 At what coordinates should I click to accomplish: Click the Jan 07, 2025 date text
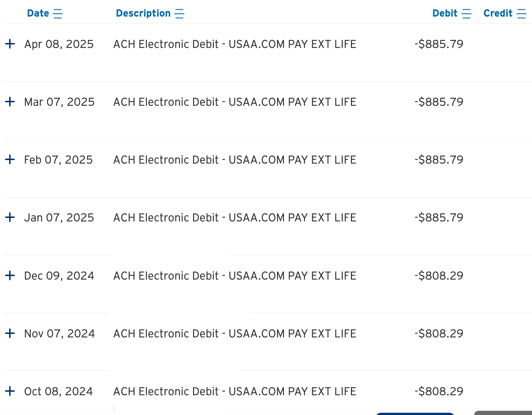[59, 218]
